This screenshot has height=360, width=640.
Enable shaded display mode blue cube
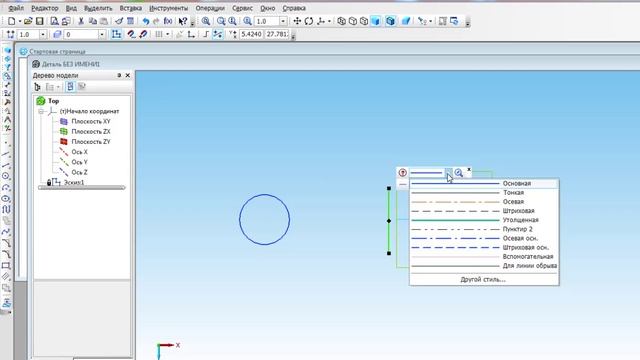point(376,21)
